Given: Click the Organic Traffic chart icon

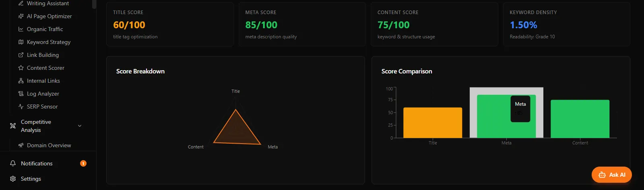Looking at the screenshot, I should (x=21, y=29).
